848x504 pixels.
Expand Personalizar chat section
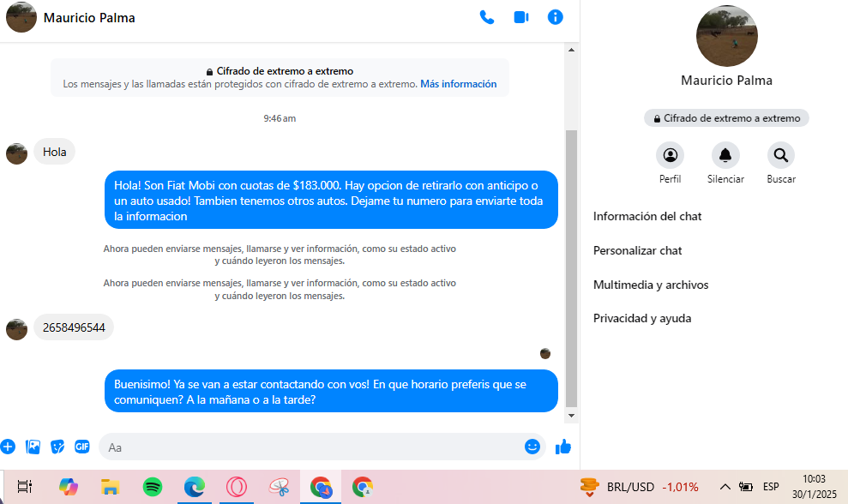click(638, 251)
